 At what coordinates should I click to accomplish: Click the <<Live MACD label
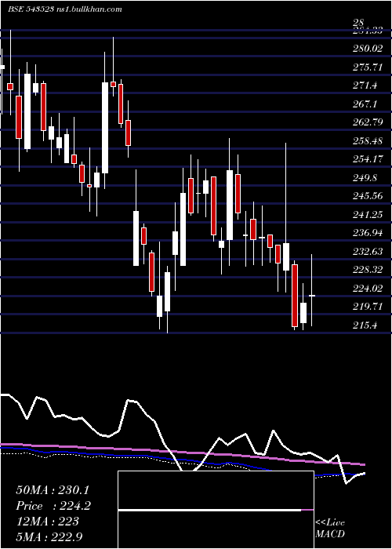tap(330, 529)
